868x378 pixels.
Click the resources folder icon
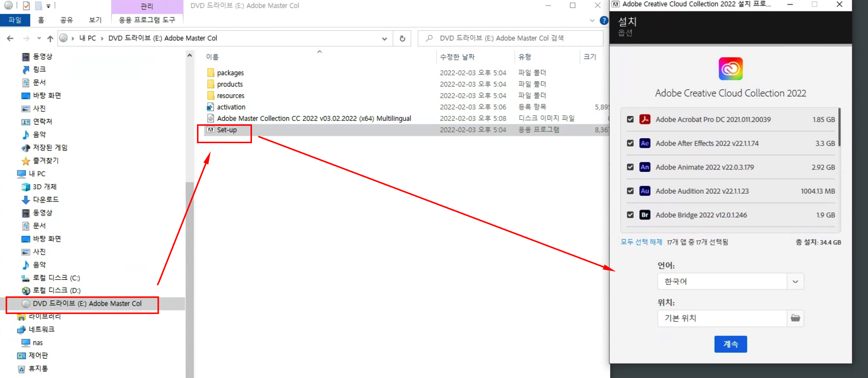click(x=210, y=96)
